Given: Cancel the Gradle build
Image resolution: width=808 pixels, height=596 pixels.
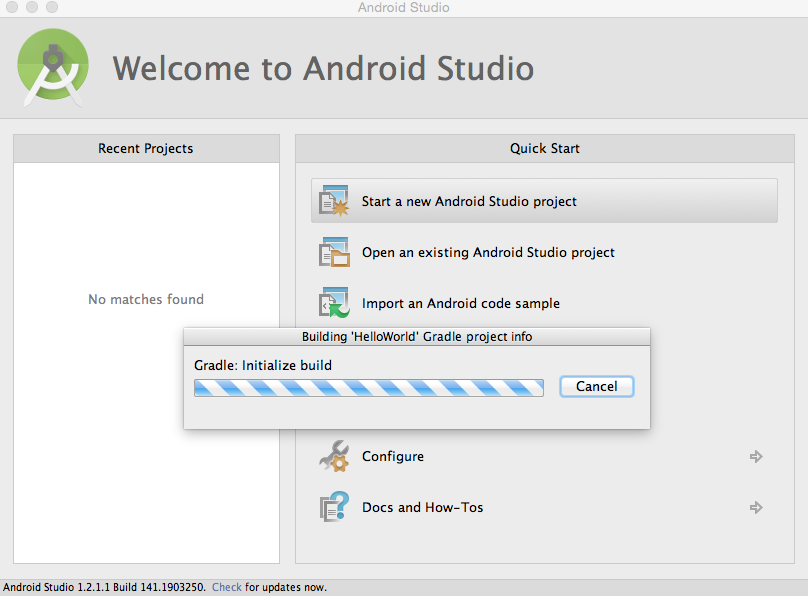Looking at the screenshot, I should pyautogui.click(x=597, y=386).
